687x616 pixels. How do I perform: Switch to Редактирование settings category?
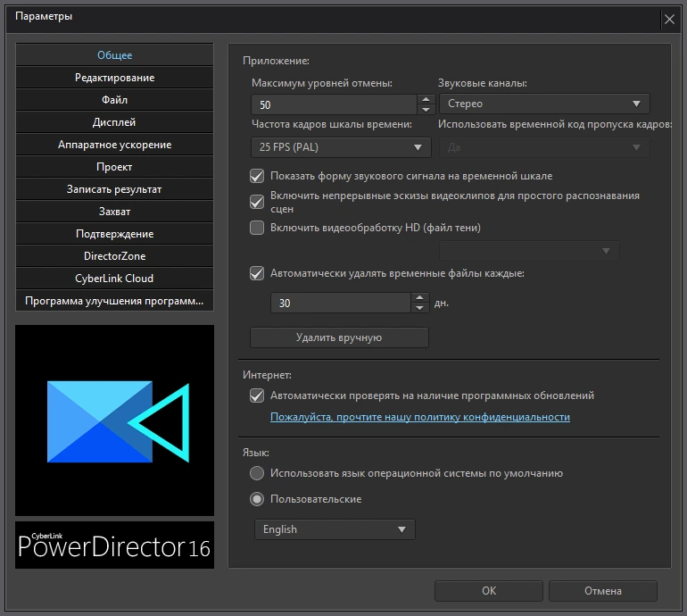tap(114, 78)
